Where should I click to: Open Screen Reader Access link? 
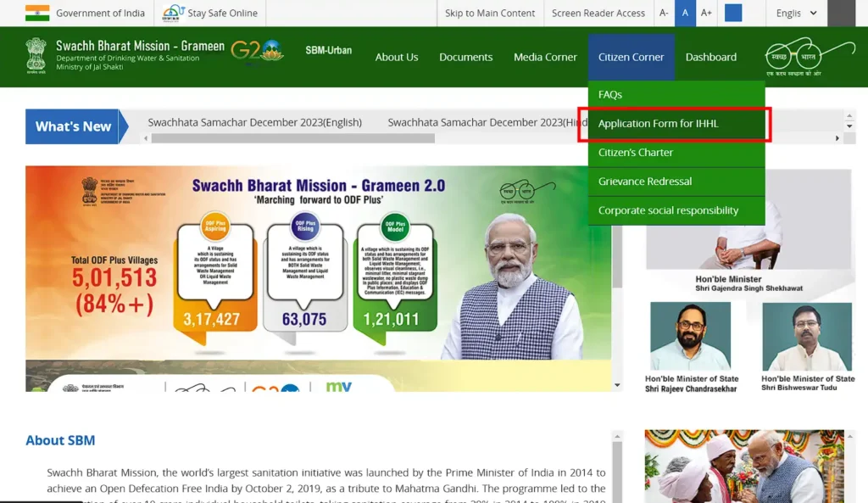[x=598, y=13]
